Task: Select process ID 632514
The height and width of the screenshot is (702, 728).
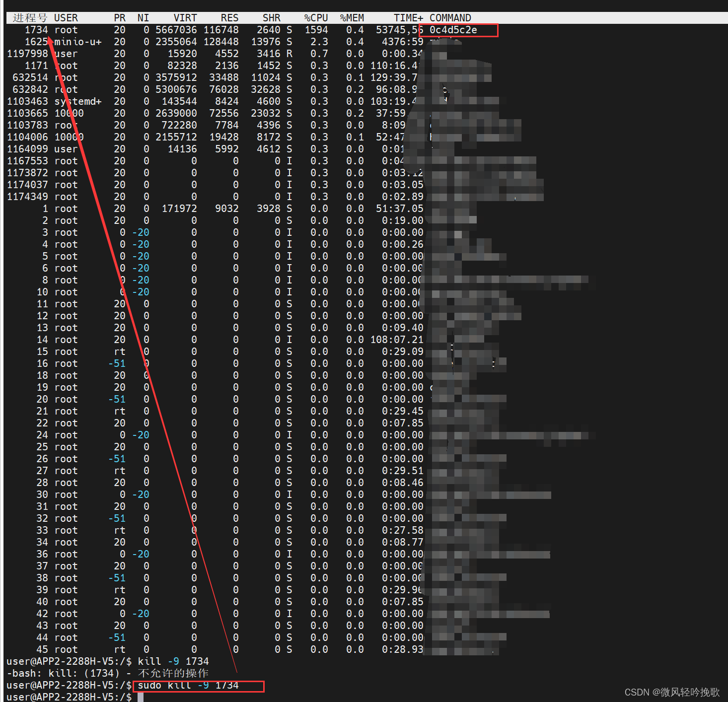Action: (x=30, y=77)
